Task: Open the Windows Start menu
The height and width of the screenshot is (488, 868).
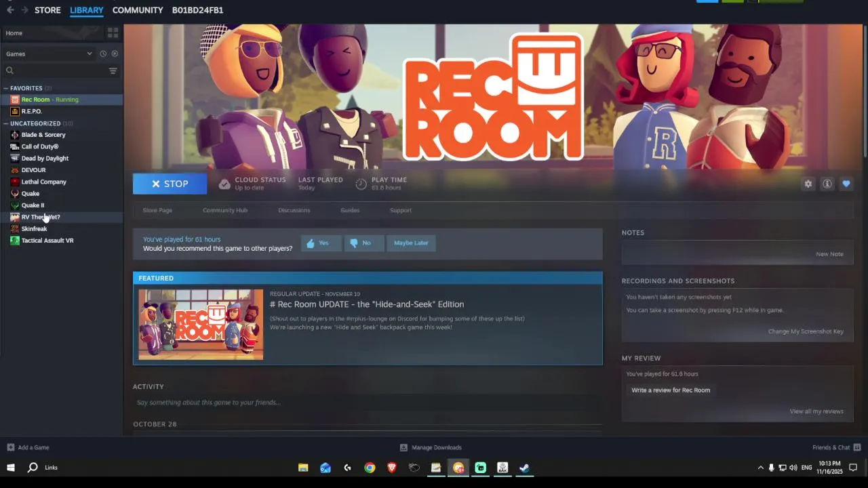Action: [x=11, y=468]
